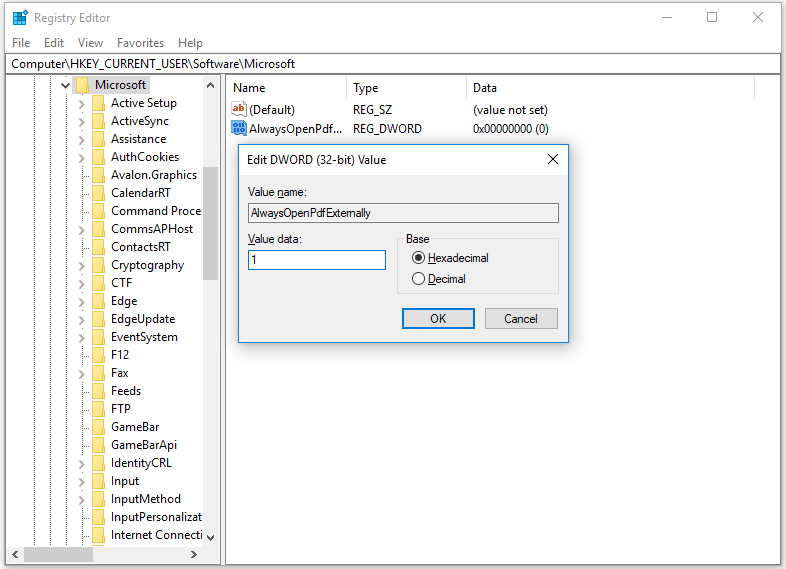This screenshot has width=786, height=569.
Task: Click the CommsAPHost folder icon
Action: (x=98, y=229)
